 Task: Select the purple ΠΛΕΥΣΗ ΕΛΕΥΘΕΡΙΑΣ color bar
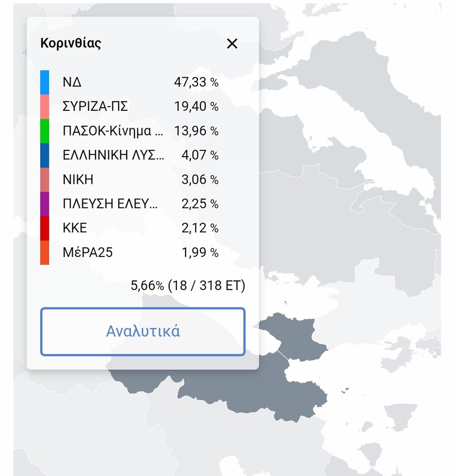pyautogui.click(x=45, y=204)
